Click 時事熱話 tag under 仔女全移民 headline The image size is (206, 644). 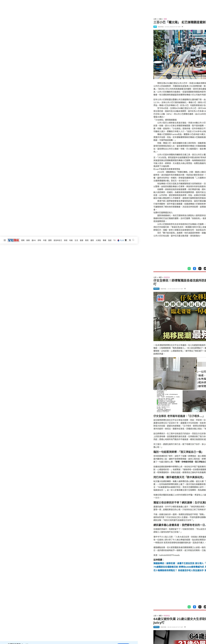[157, 289]
